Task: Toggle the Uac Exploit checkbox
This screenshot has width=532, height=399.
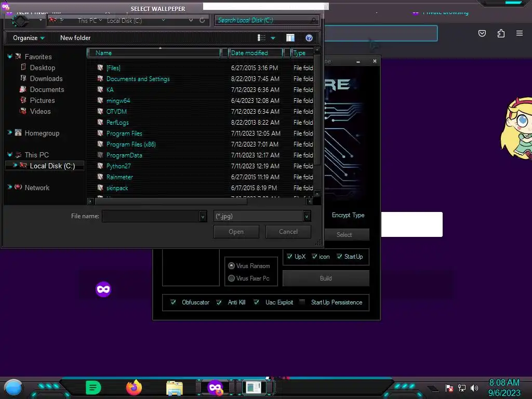Action: [256, 302]
